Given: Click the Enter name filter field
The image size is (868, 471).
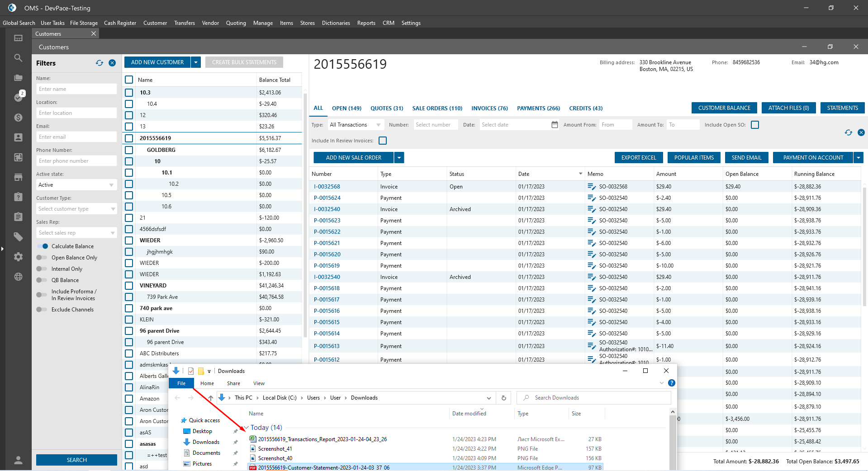Looking at the screenshot, I should coord(76,89).
